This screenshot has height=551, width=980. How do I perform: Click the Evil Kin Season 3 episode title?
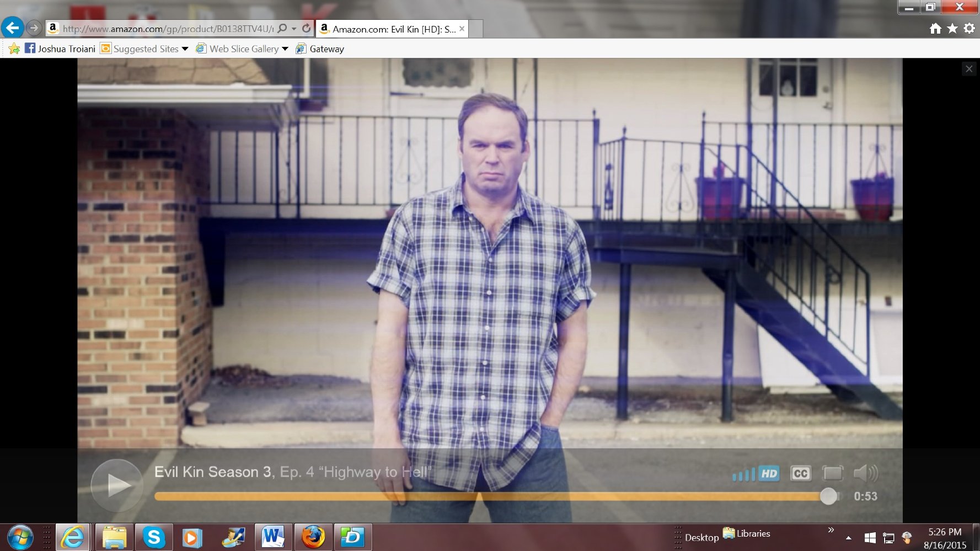tap(293, 472)
